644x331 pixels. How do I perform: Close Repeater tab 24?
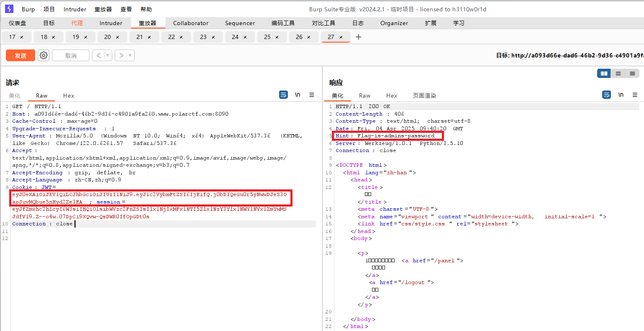click(245, 37)
